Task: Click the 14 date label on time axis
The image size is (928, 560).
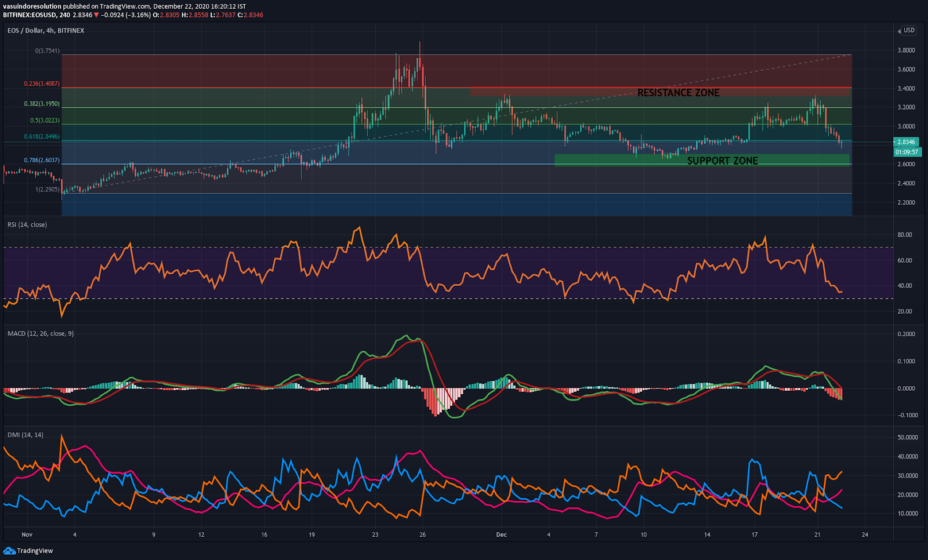Action: click(x=707, y=534)
